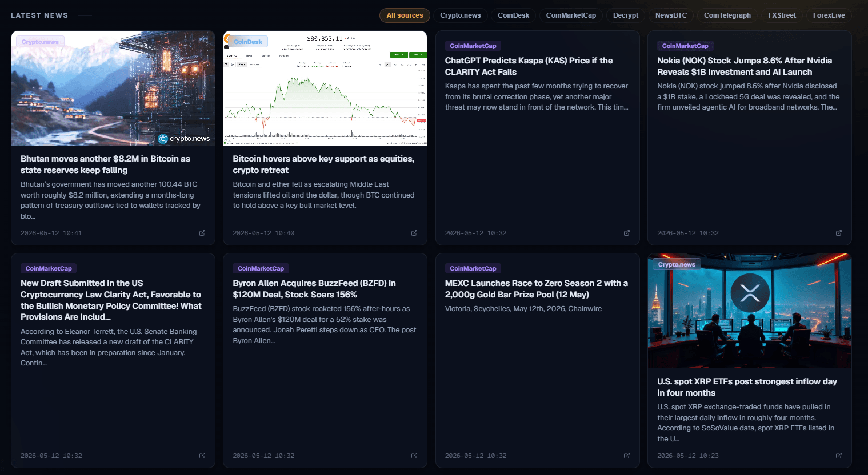The image size is (868, 475).
Task: Click summary 'According to Eleanor Terrett'
Action: [x=109, y=347]
